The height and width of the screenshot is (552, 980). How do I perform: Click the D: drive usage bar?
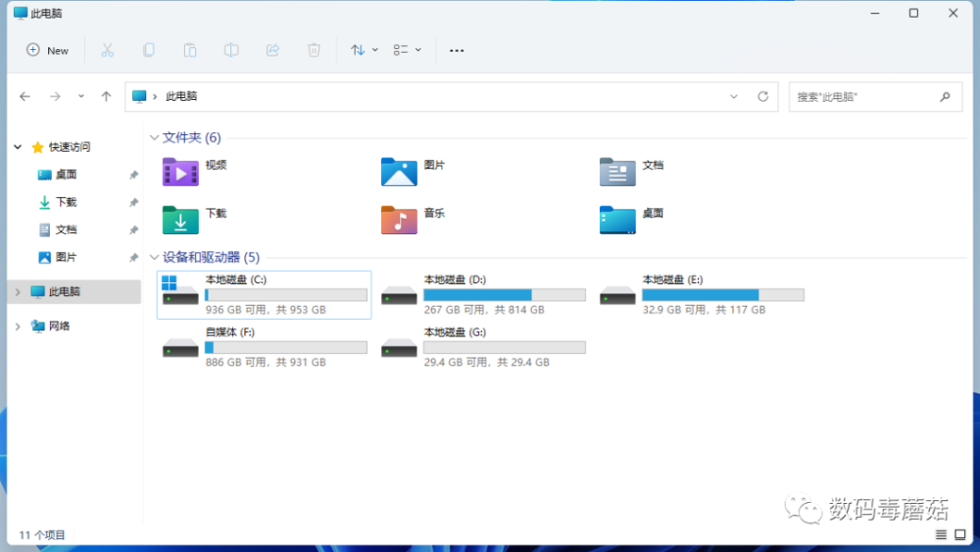tap(505, 295)
